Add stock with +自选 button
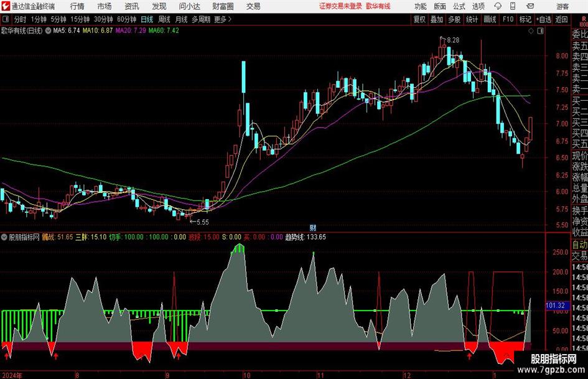The height and width of the screenshot is (379, 588). tap(544, 19)
